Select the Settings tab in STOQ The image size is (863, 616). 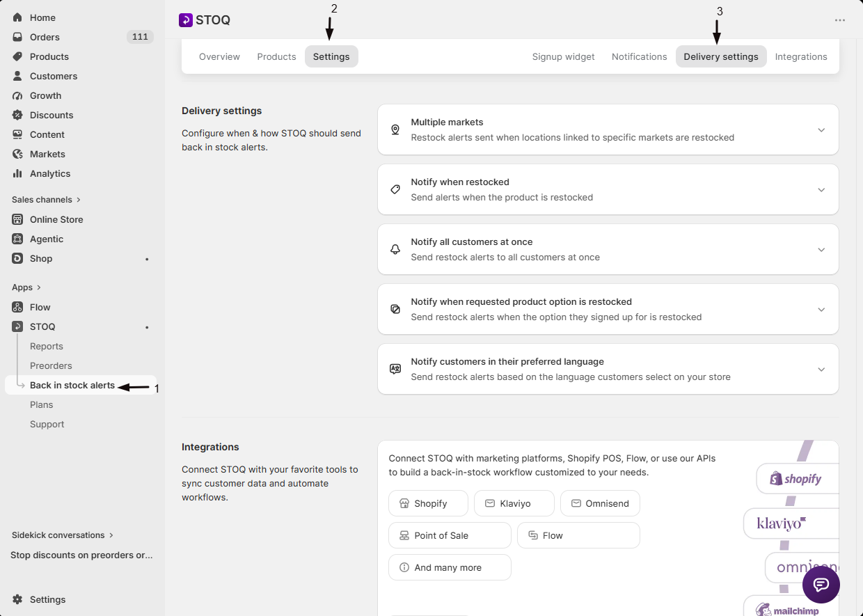pos(331,56)
